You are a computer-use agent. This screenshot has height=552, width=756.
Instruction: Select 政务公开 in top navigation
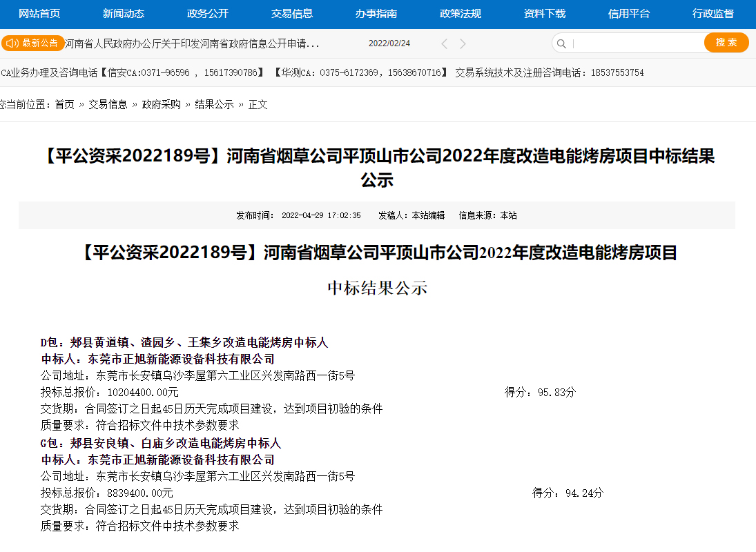click(208, 14)
